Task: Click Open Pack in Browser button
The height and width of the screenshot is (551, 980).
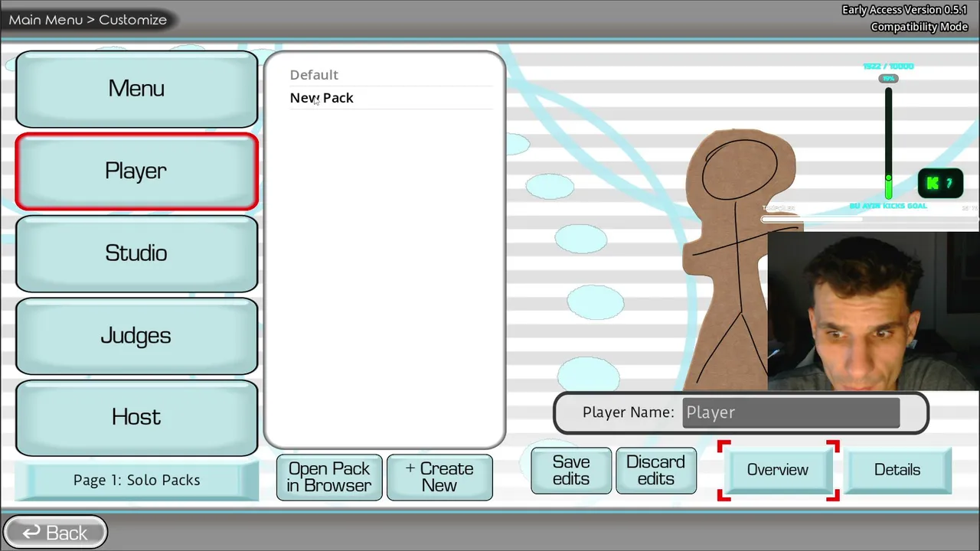Action: [x=329, y=478]
